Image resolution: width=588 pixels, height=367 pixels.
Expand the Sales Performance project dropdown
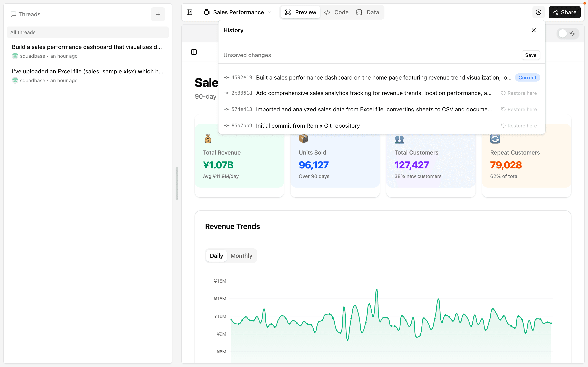(269, 12)
